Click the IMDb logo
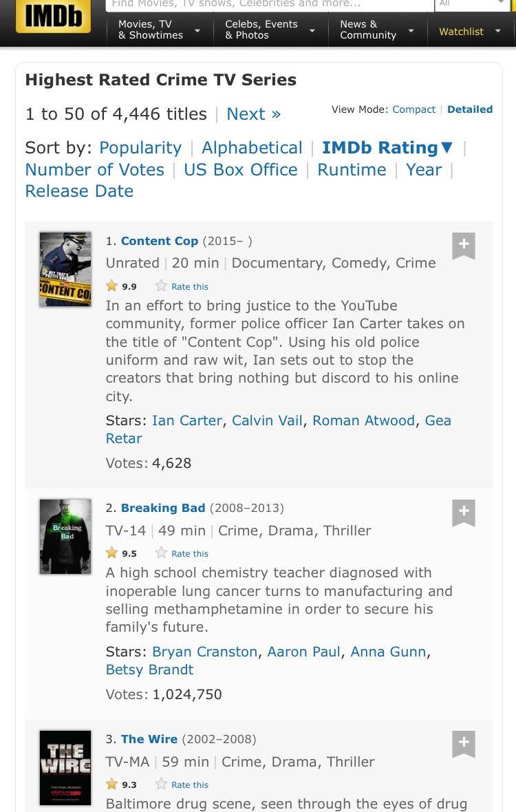 point(53,17)
